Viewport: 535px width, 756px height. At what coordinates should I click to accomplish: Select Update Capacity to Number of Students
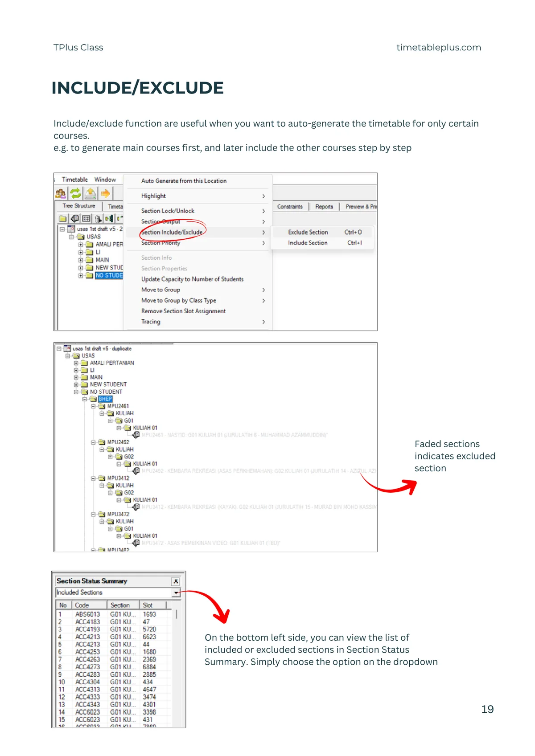pyautogui.click(x=199, y=279)
